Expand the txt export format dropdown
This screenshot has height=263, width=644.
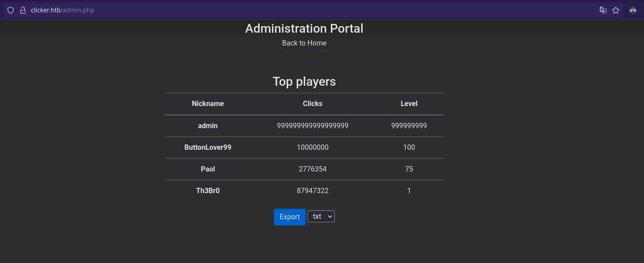coord(321,217)
